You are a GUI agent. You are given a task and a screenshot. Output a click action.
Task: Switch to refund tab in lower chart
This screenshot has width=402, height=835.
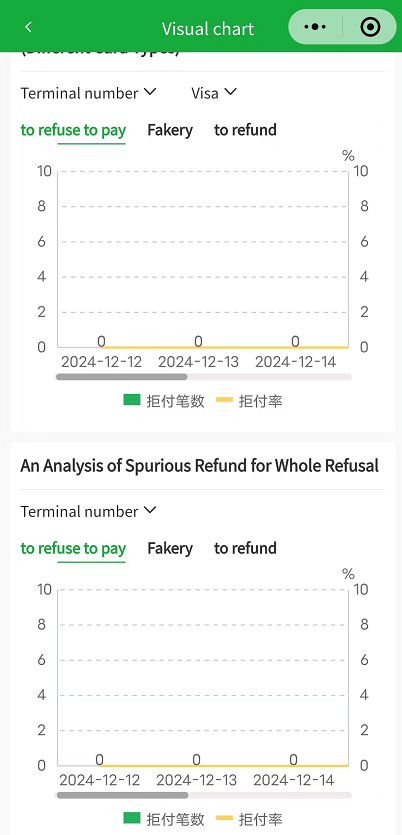245,548
